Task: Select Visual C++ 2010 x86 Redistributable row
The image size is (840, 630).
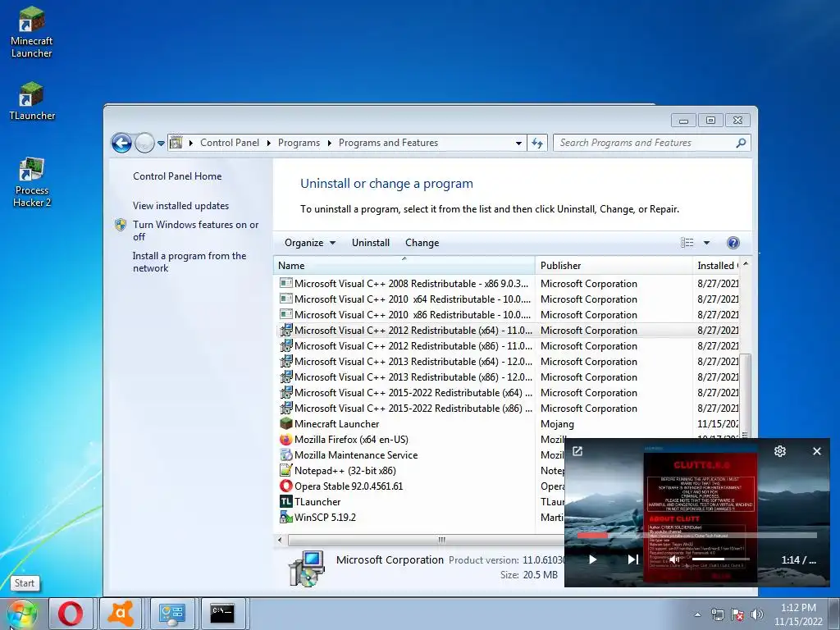Action: [509, 314]
